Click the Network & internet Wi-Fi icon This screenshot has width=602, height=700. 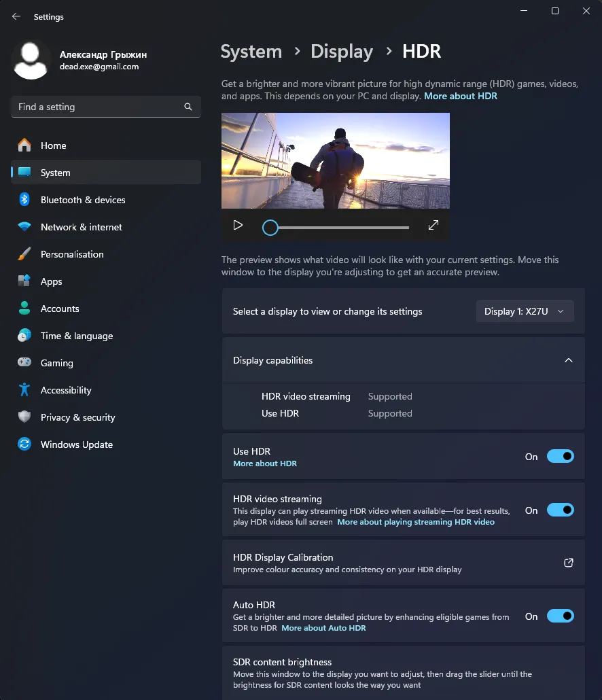coord(24,227)
